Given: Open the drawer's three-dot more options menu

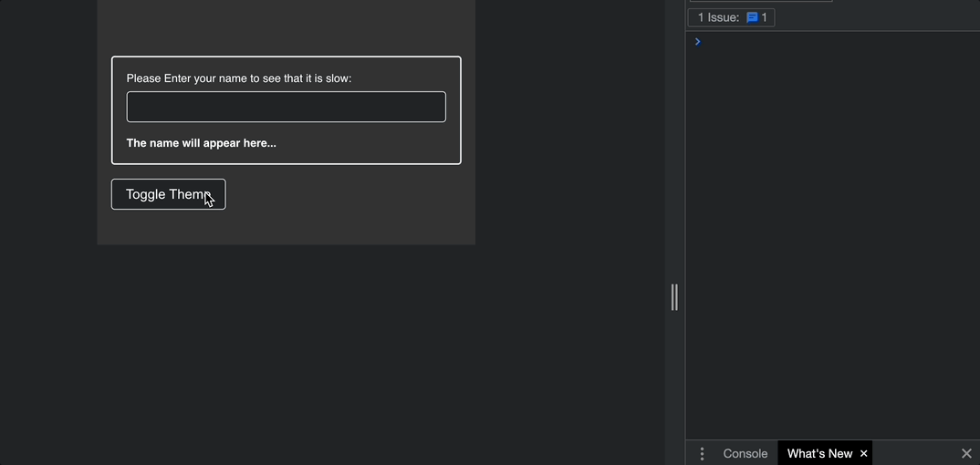Looking at the screenshot, I should [702, 453].
